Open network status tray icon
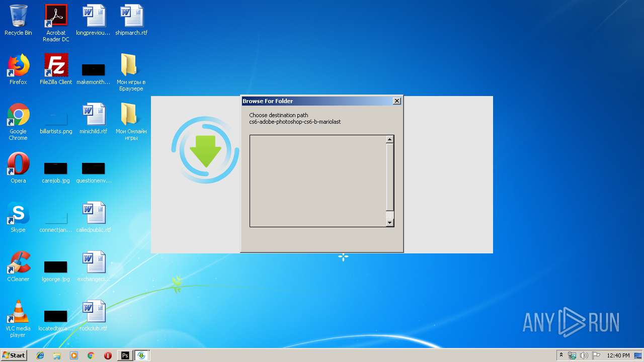Viewport: 644px width, 362px height. tap(572, 355)
